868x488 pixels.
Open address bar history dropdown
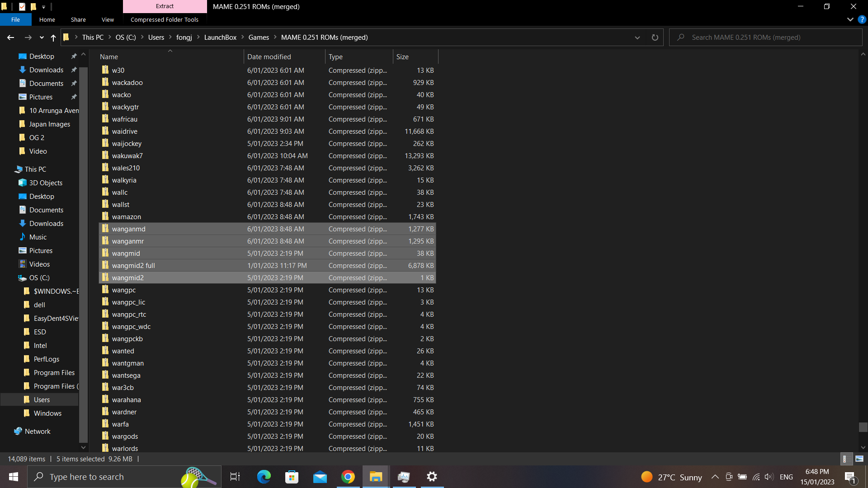tap(637, 38)
